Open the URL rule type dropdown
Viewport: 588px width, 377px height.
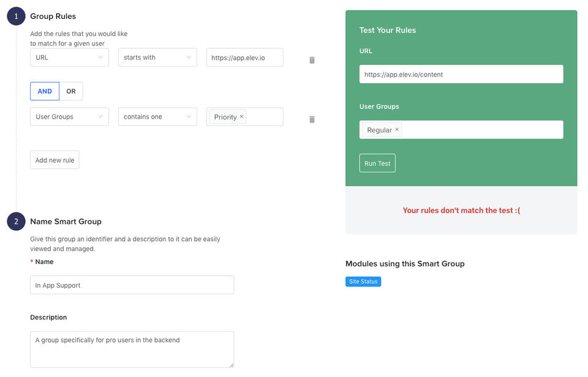69,58
